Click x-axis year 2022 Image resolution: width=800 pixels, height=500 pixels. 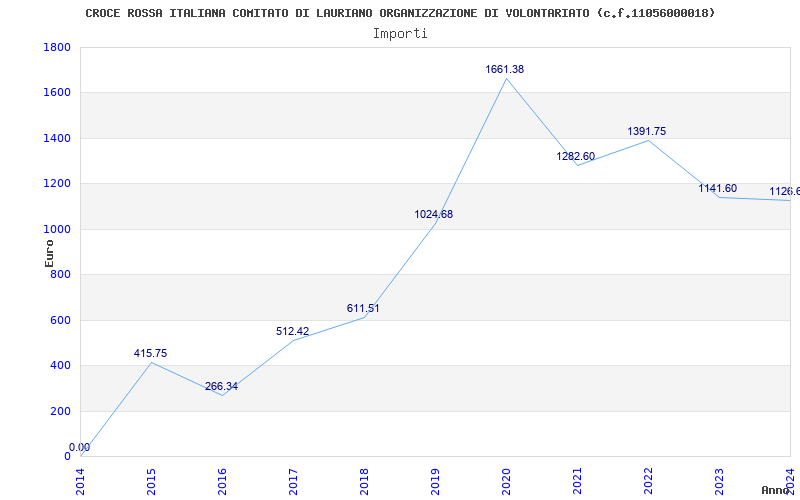pyautogui.click(x=648, y=481)
